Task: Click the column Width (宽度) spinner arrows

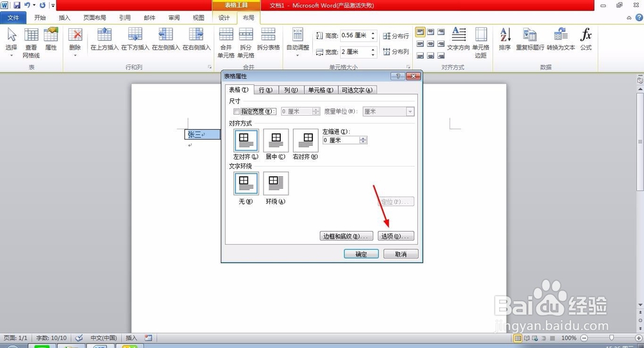Action: click(x=373, y=51)
